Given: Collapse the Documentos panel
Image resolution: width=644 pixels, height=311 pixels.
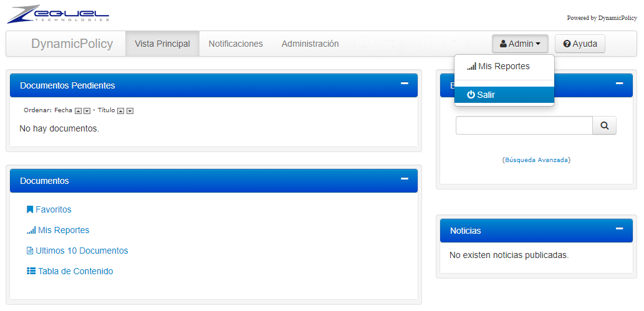Looking at the screenshot, I should click(x=404, y=179).
